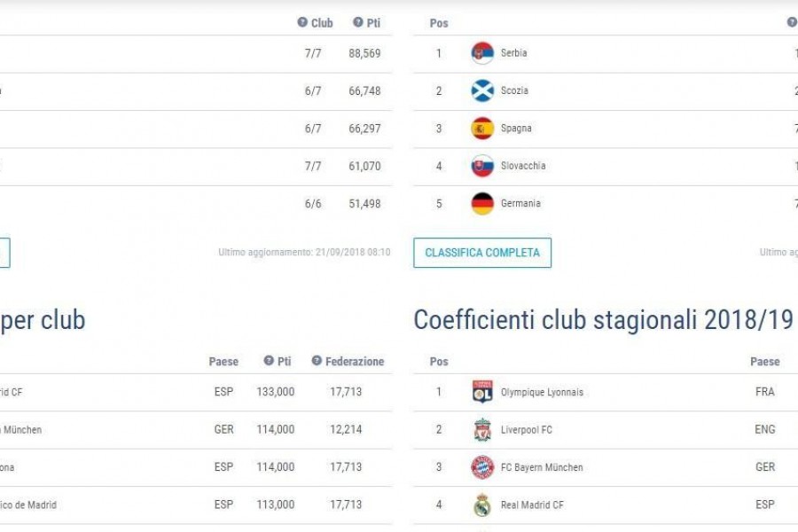Viewport: 798px width, 532px height.
Task: Click the Serbia flag icon
Action: pos(482,53)
